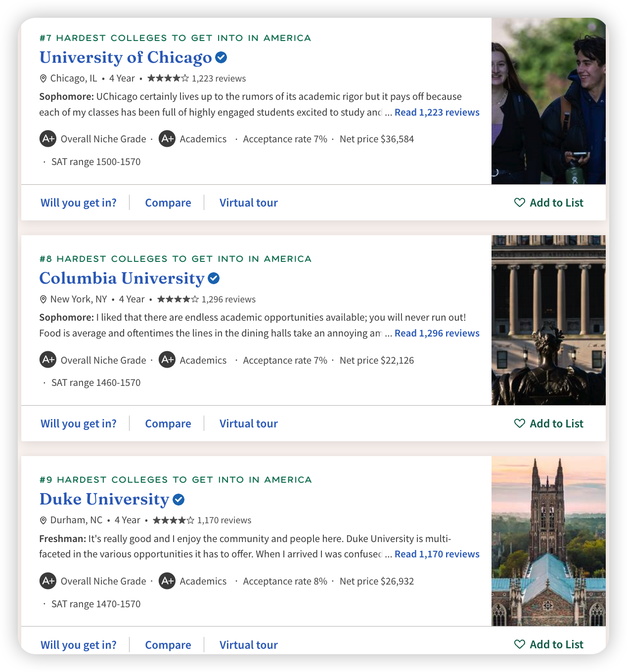Start the Duke University virtual tour
The height and width of the screenshot is (672, 627).
249,645
